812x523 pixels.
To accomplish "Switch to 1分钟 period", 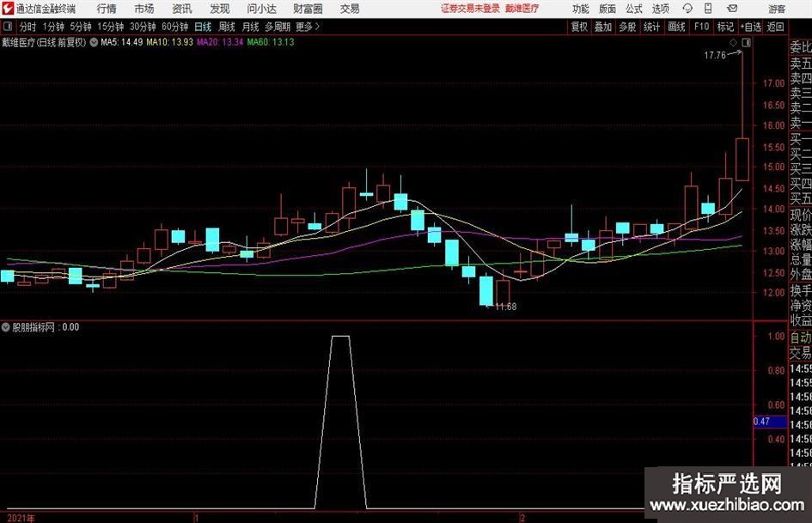I will pyautogui.click(x=53, y=27).
